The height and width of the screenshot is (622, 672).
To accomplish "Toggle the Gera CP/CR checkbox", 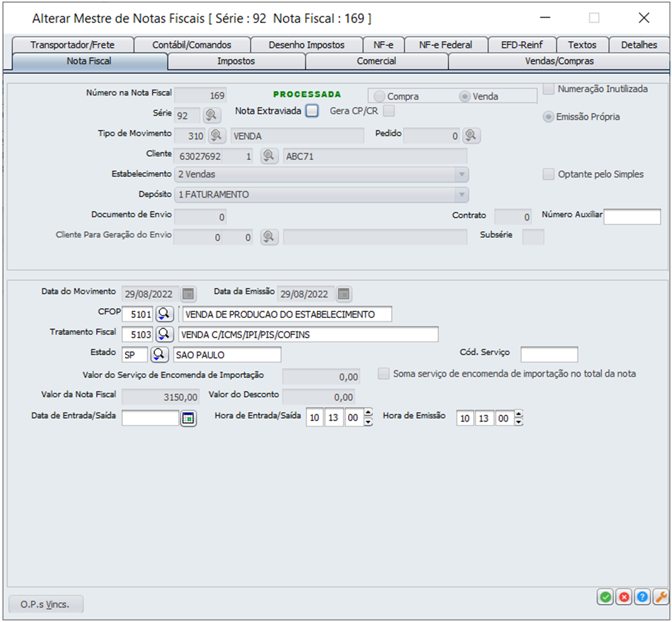I will click(388, 111).
